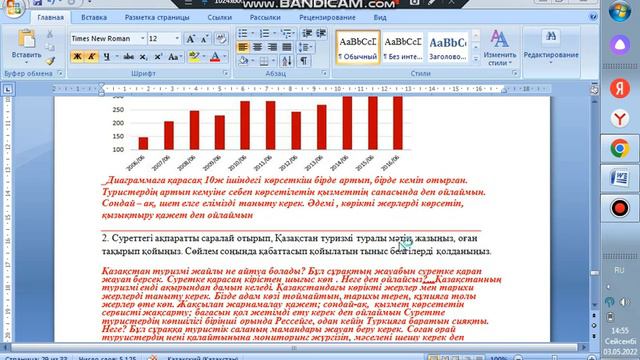Open the Вид tab
The image size is (640, 360).
380,18
